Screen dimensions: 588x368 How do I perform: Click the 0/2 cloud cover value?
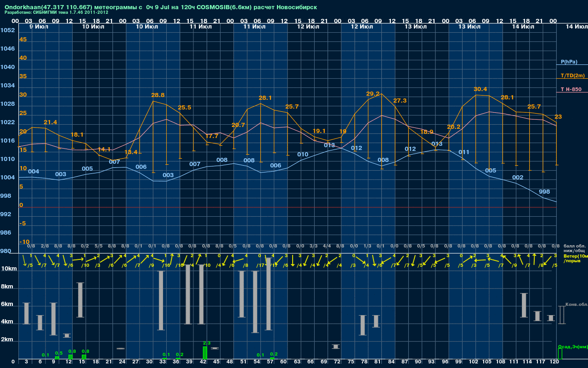point(85,246)
